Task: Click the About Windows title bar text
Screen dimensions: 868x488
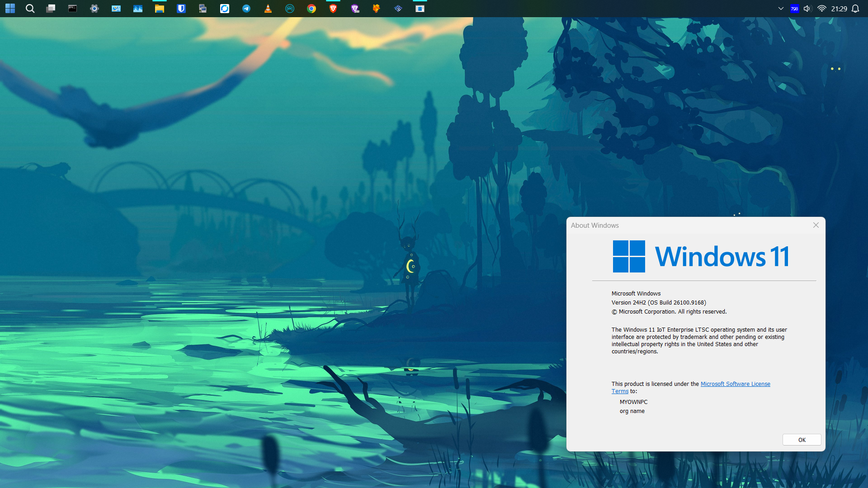Action: [595, 225]
